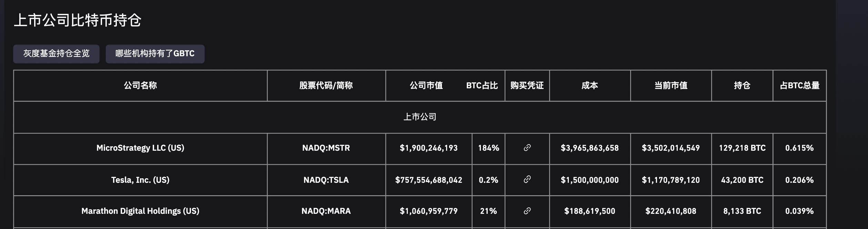Click the 公司市值 column header
868x229 pixels.
click(x=426, y=86)
